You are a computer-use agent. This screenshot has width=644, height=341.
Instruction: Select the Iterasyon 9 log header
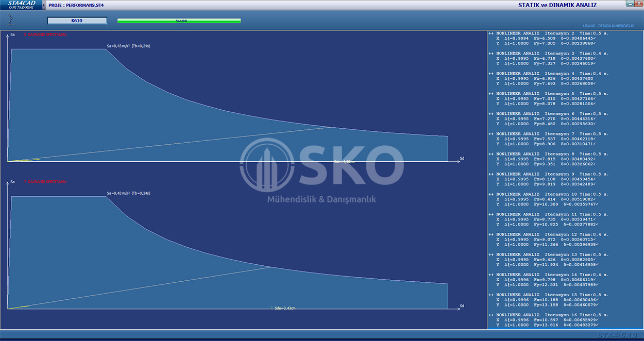coord(549,174)
